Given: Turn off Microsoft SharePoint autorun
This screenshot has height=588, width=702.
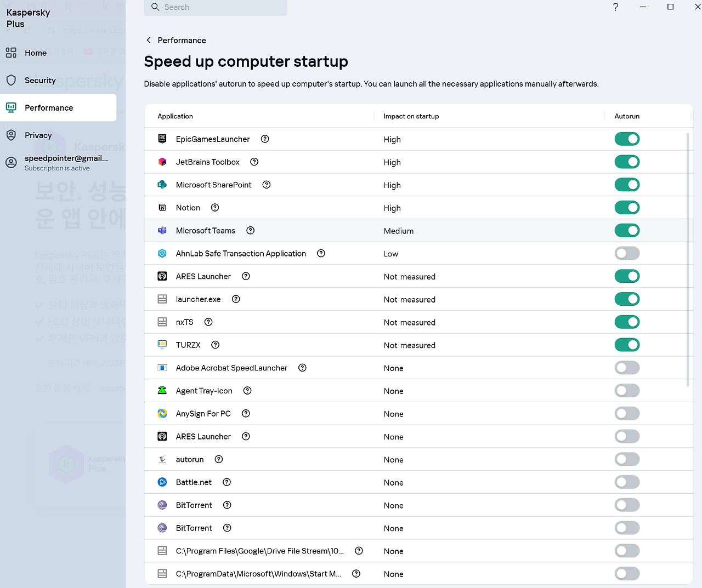Looking at the screenshot, I should (x=627, y=185).
